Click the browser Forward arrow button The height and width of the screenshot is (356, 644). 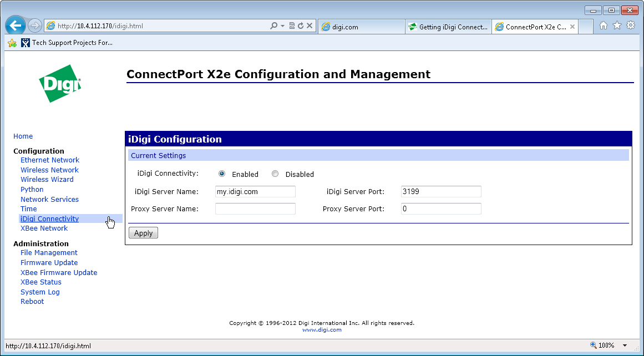pyautogui.click(x=34, y=26)
